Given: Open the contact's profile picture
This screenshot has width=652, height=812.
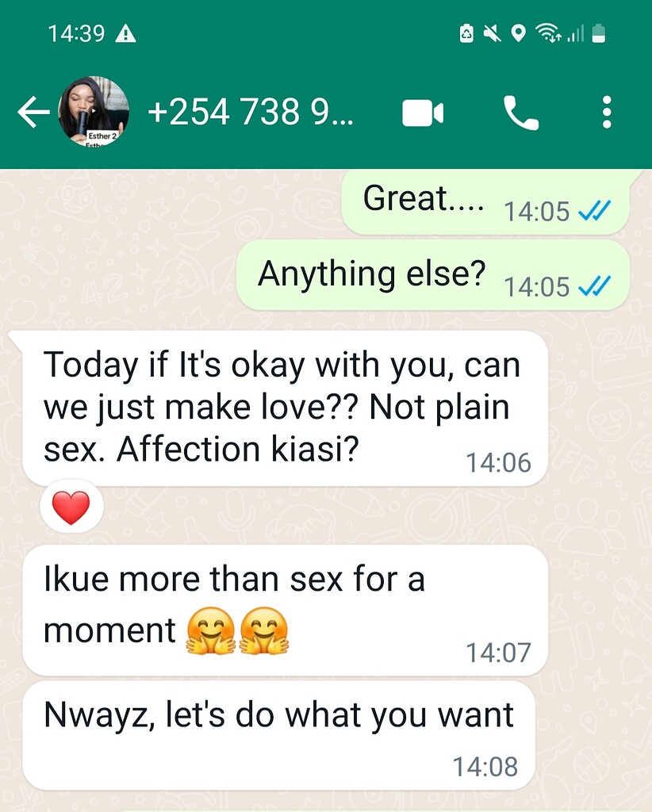Looking at the screenshot, I should point(94,111).
